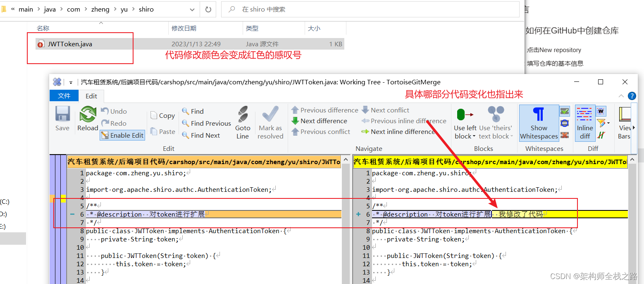This screenshot has height=284, width=644.
Task: Navigate to 'main' in Explorer breadcrumb
Action: 26,9
